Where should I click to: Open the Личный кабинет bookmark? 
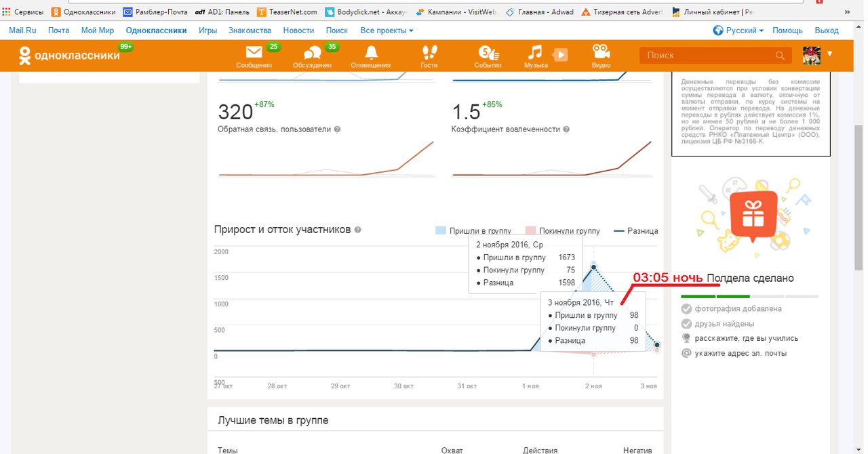point(711,12)
